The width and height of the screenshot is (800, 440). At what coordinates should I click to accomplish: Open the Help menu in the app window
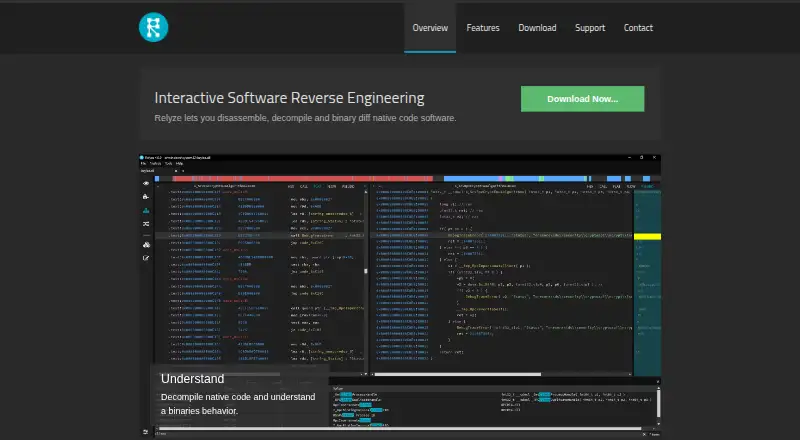tap(180, 164)
